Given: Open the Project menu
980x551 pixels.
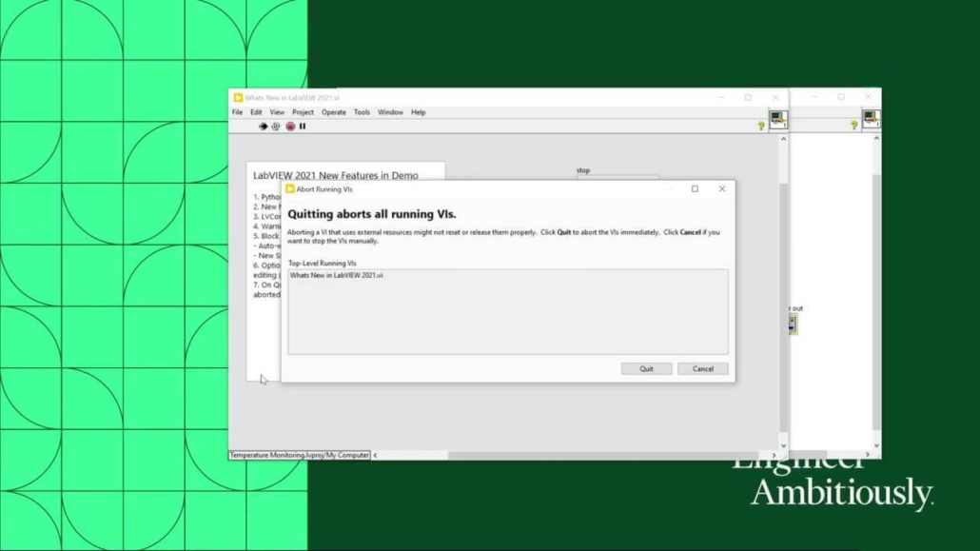Looking at the screenshot, I should click(304, 112).
